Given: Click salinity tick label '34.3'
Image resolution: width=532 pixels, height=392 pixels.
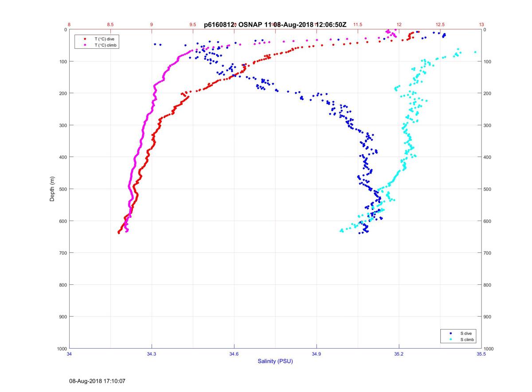Looking at the screenshot, I should (x=152, y=354).
